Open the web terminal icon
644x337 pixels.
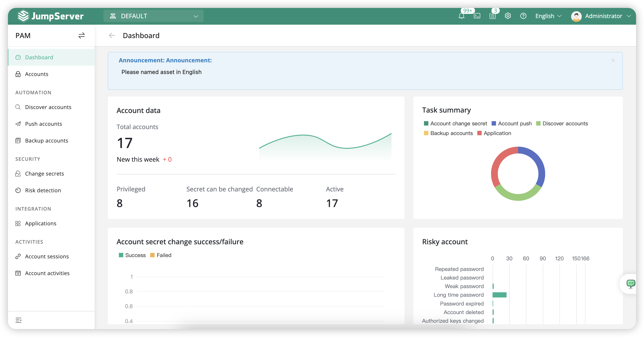coord(477,16)
